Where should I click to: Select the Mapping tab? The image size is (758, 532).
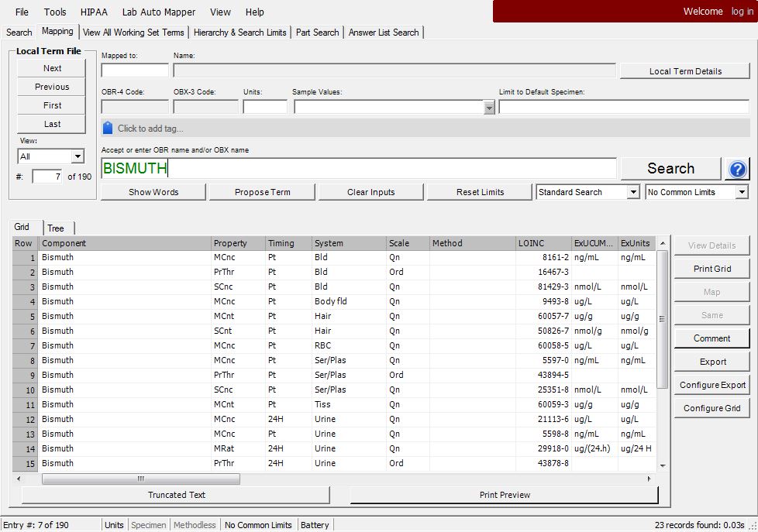(57, 32)
